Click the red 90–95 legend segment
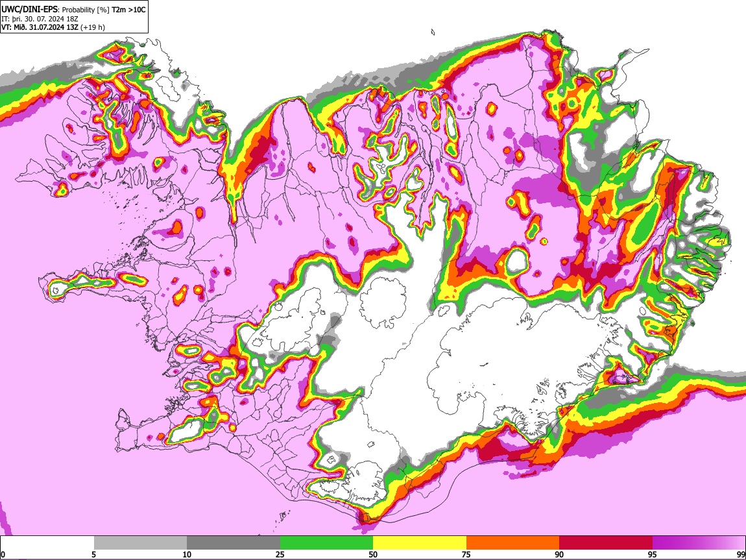The width and height of the screenshot is (746, 560). point(606,543)
